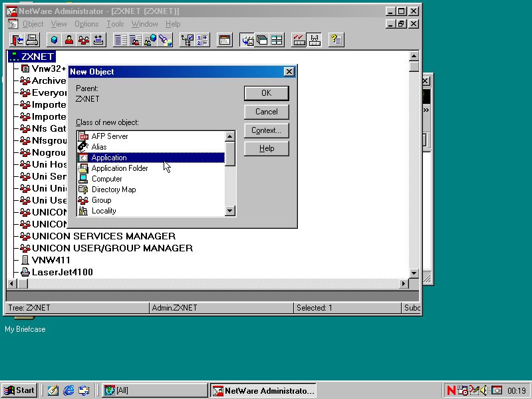Click class list scroll up arrow
Viewport: 532px width, 399px height.
click(229, 136)
